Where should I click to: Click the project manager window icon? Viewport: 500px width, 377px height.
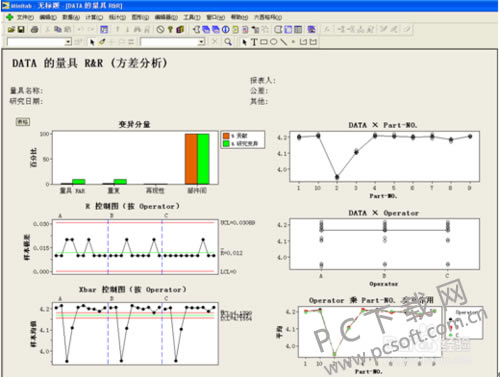point(278,30)
